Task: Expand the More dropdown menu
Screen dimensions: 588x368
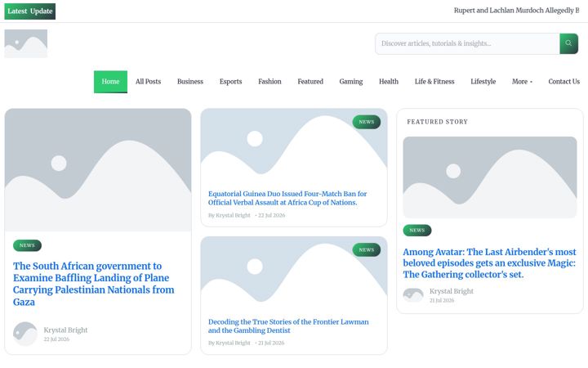Action: click(x=522, y=82)
